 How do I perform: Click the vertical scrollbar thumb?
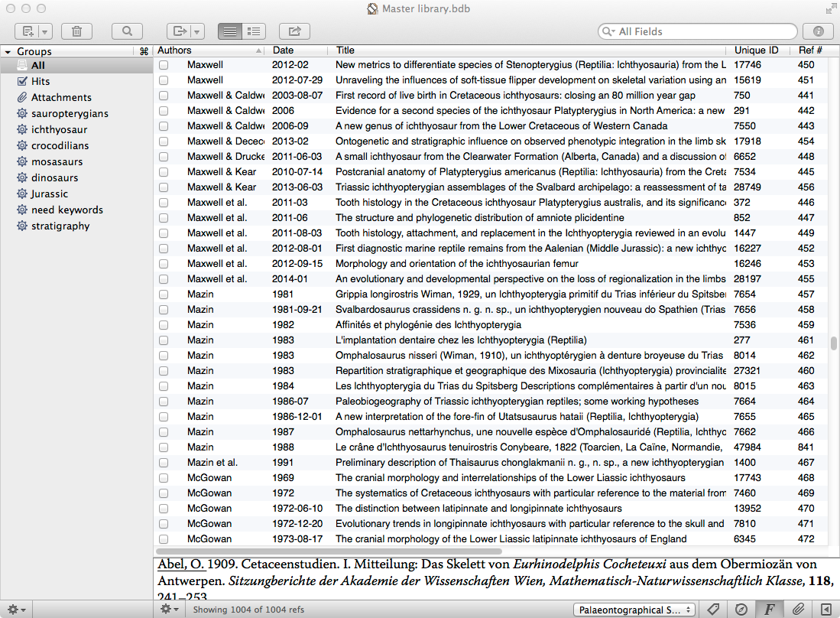click(834, 343)
